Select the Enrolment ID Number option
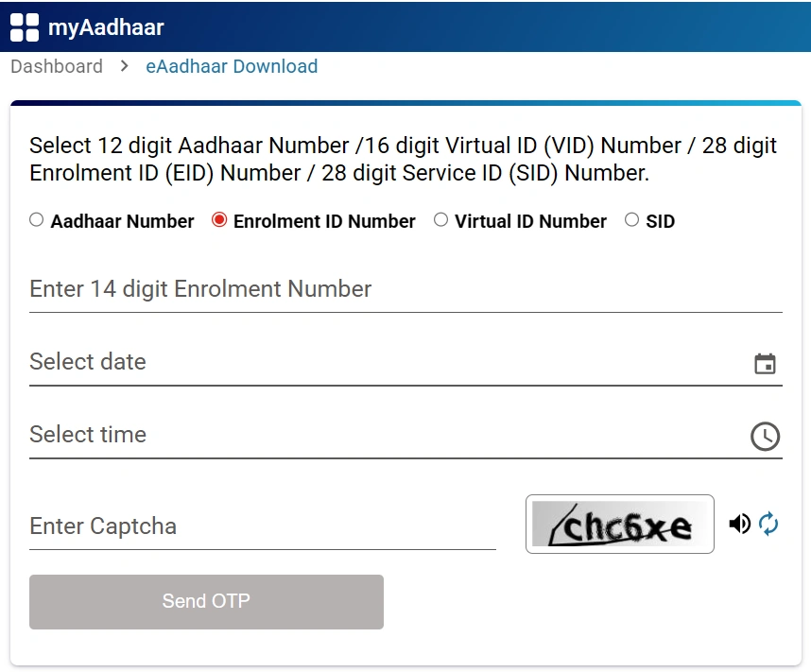Image resolution: width=811 pixels, height=672 pixels. [219, 218]
